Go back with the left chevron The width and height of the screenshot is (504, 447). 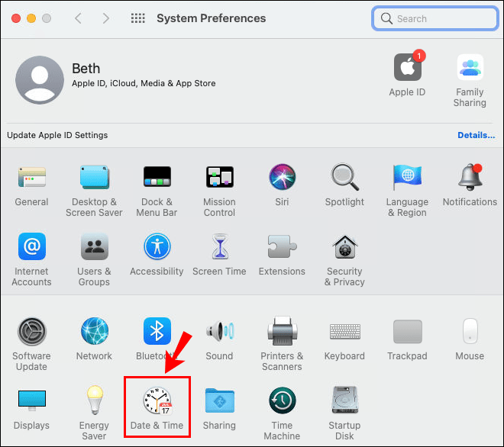pyautogui.click(x=78, y=18)
